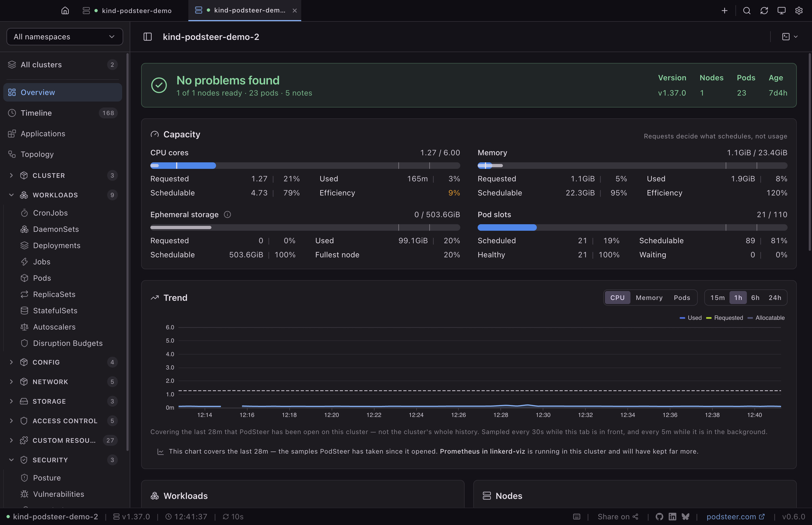Click the CPU cores capacity bar
The image size is (812, 525).
tap(305, 166)
